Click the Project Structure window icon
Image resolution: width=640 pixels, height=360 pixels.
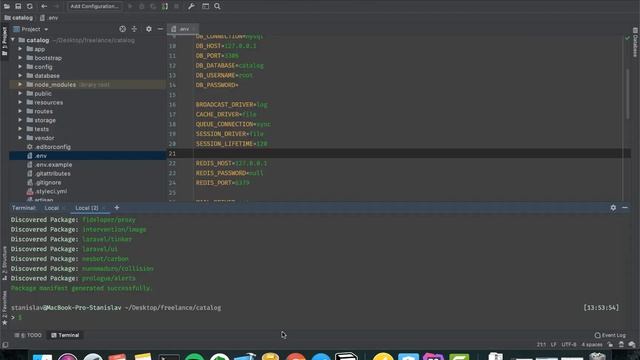[x=205, y=6]
